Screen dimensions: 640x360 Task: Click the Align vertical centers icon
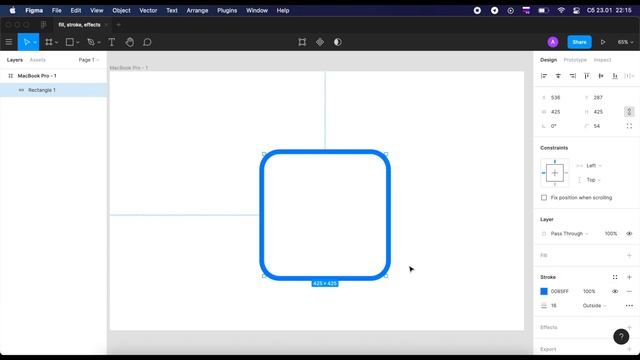click(x=601, y=76)
